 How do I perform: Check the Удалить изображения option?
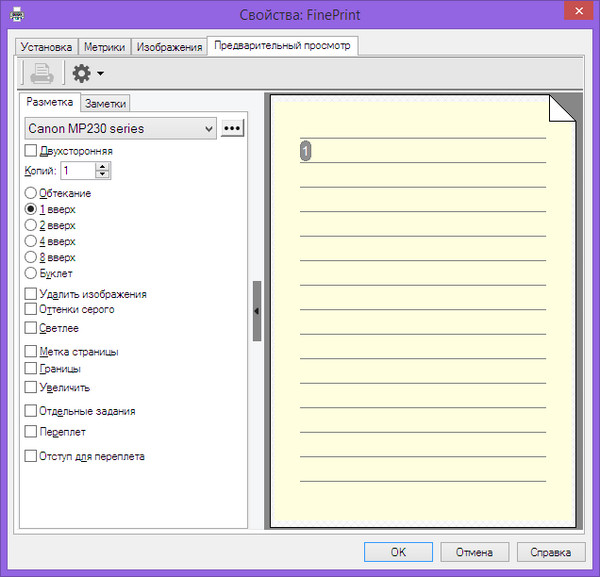(x=31, y=294)
